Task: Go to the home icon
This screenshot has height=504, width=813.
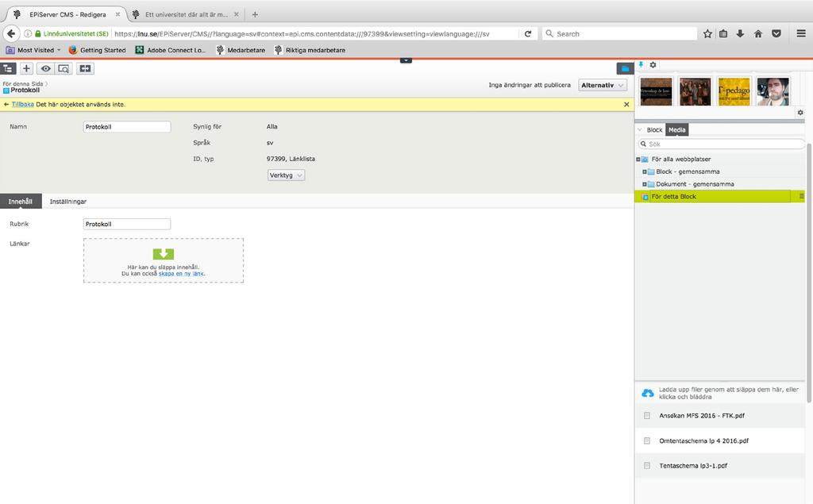Action: click(x=758, y=33)
